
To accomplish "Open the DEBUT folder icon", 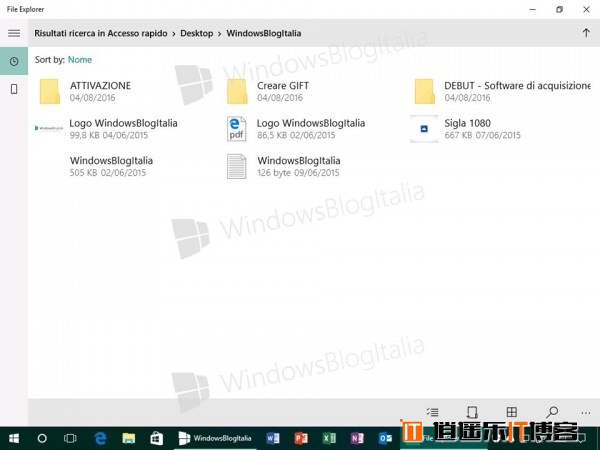I will [424, 91].
